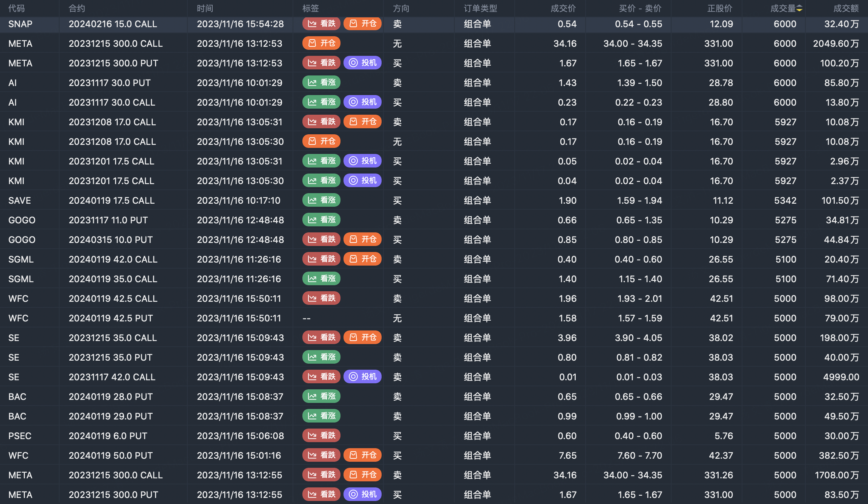The height and width of the screenshot is (504, 868).
Task: Click the 成交价 column header
Action: (x=563, y=8)
